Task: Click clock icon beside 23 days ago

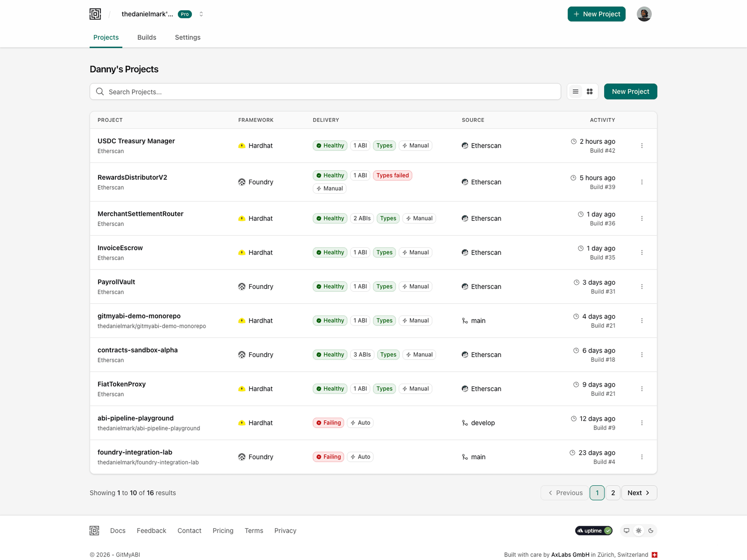Action: (572, 453)
